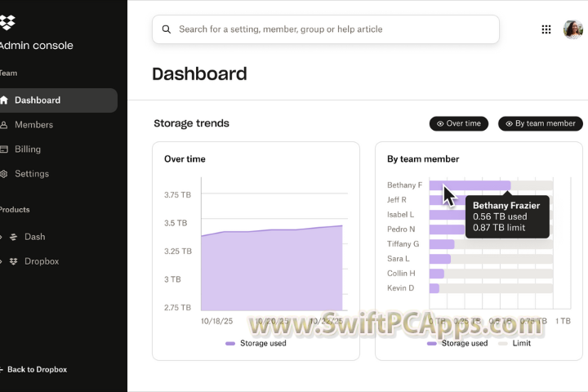Viewport: 588px width, 392px height.
Task: Click the Limit legend swatch
Action: tap(502, 343)
